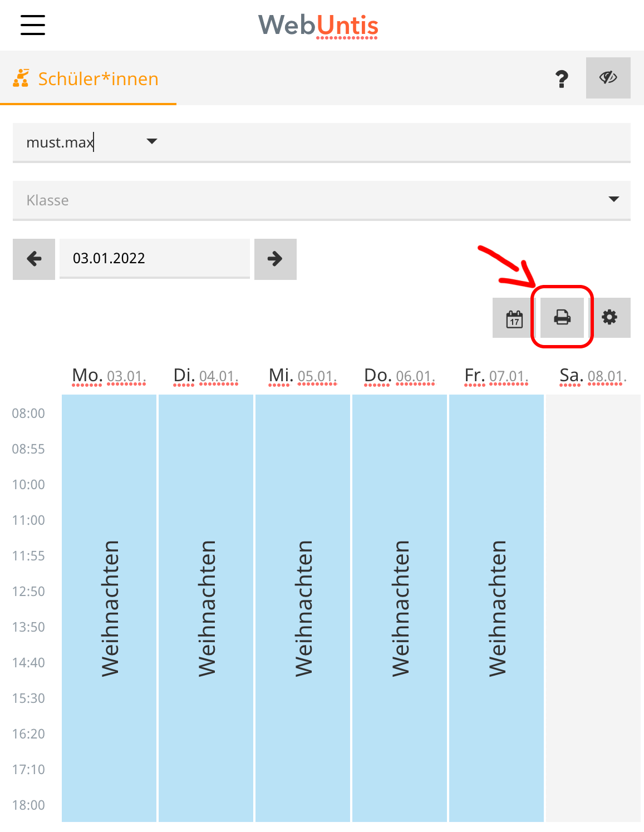Select the Sa. 08.01. day header
Screen dimensions: 644x832
point(593,376)
